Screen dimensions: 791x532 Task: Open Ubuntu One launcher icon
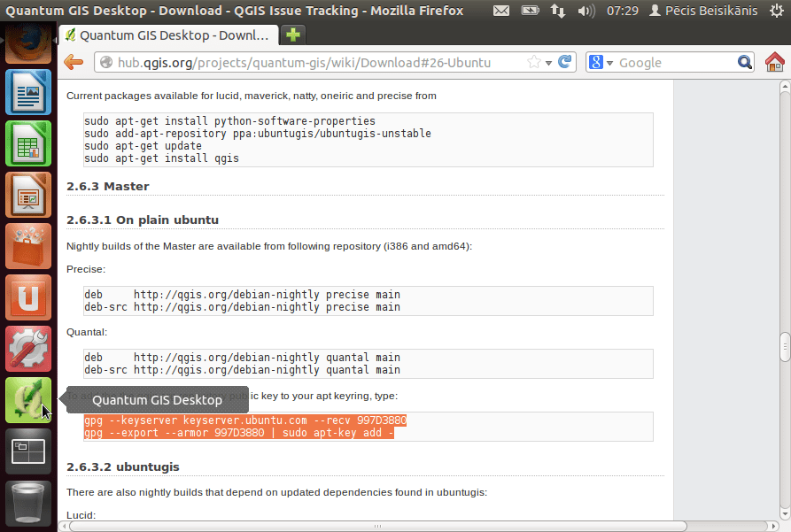(x=28, y=297)
